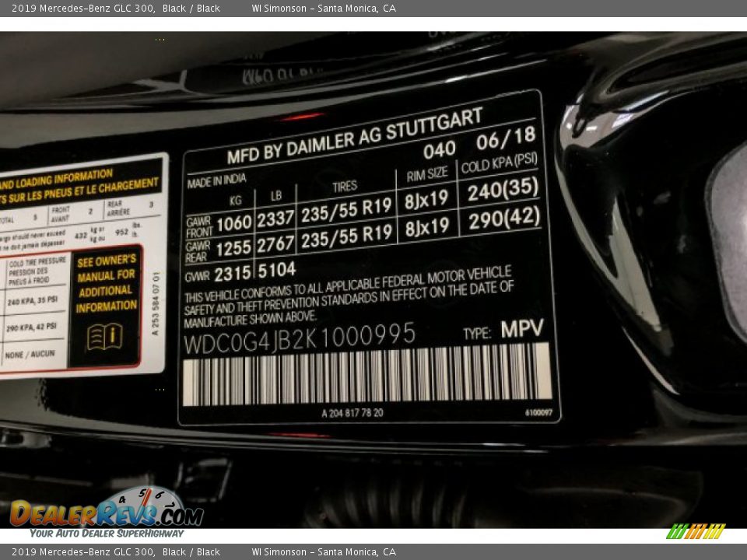Click the 'Black / Black' color text in top bar
Viewport: 747px width, 560px height.
pyautogui.click(x=191, y=9)
